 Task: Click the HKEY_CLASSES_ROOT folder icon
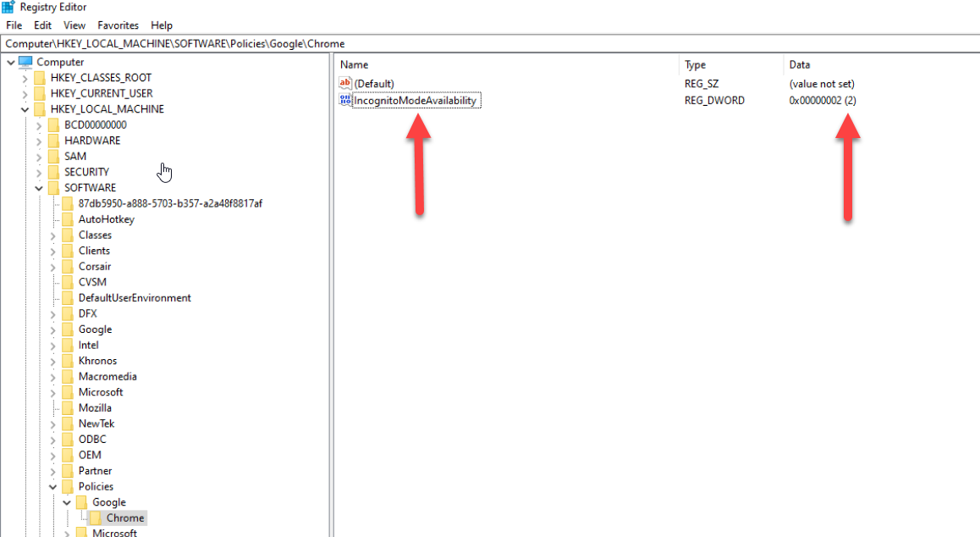click(40, 78)
